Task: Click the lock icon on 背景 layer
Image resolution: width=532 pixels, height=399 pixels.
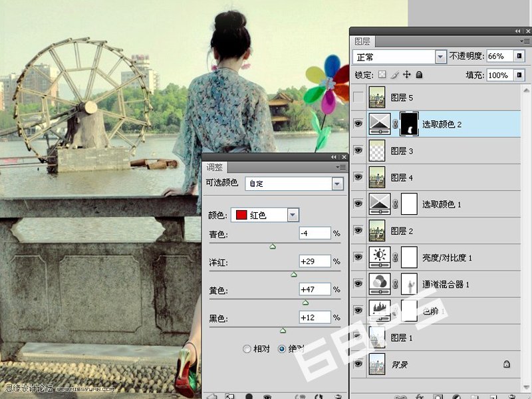Action: [x=506, y=364]
